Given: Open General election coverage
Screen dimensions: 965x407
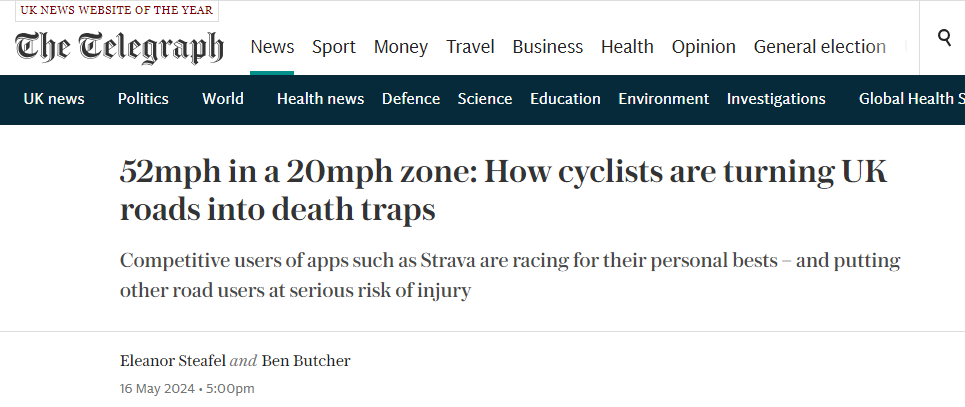Looking at the screenshot, I should click(819, 47).
